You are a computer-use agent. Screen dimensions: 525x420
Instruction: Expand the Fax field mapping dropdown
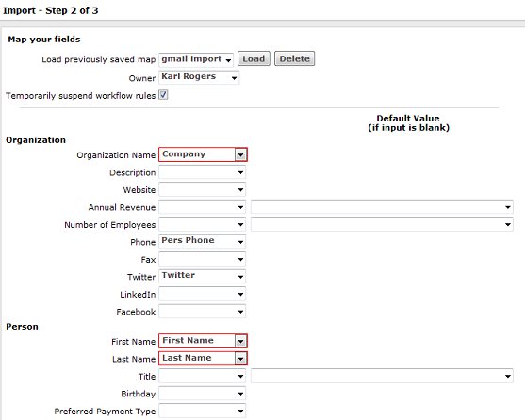point(203,260)
